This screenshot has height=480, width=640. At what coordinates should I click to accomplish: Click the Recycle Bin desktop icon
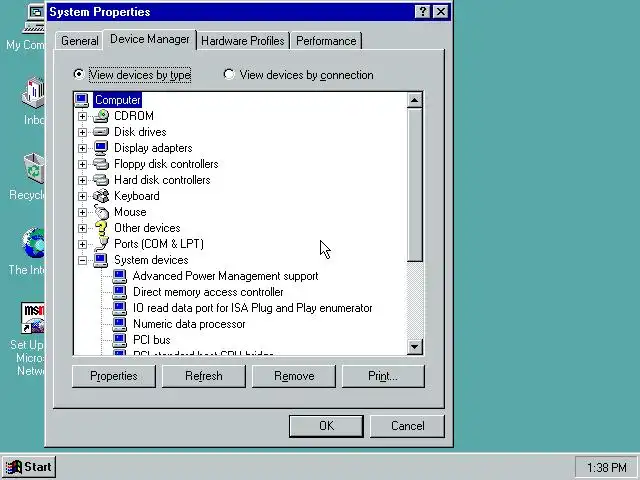point(34,168)
